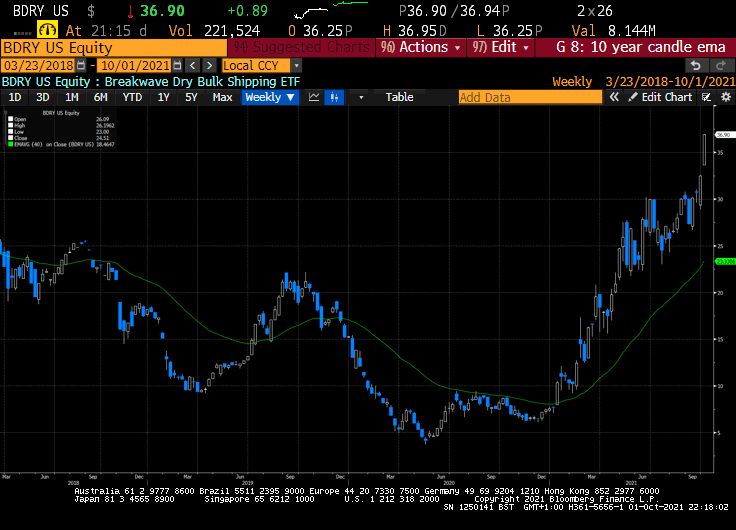Click the Edit Chart button

point(661,97)
